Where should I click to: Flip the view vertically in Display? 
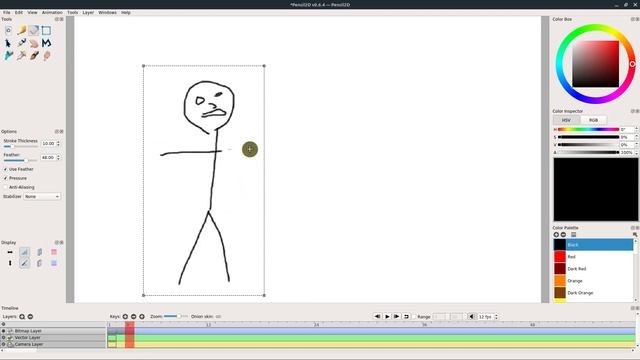coord(10,263)
